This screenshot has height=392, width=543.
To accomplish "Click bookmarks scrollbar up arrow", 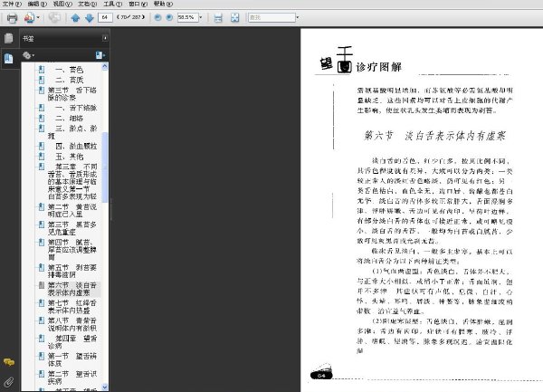I will (105, 66).
